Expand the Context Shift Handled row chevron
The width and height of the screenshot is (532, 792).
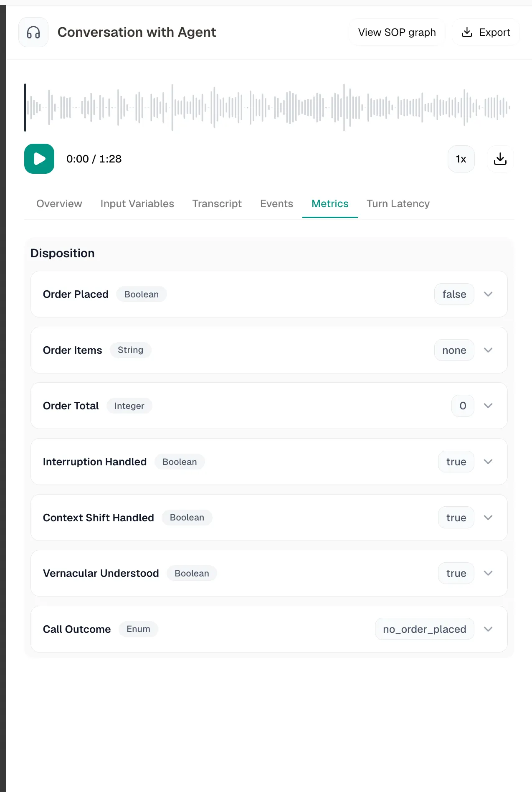click(488, 518)
